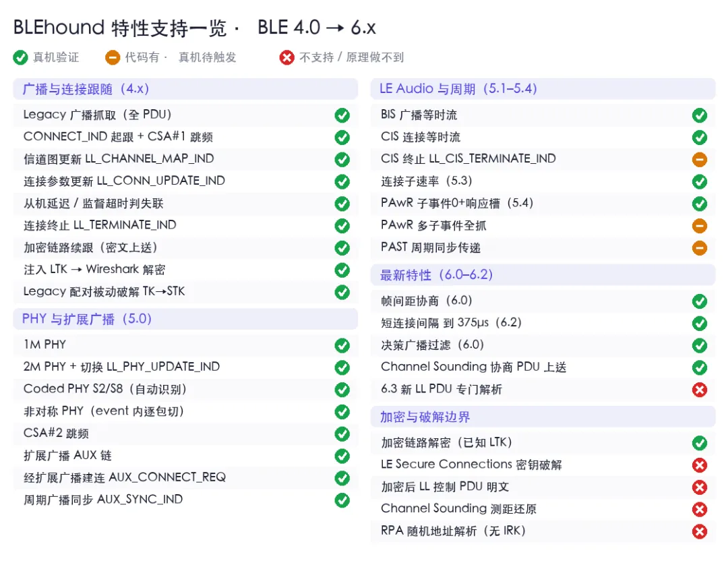Image resolution: width=728 pixels, height=567 pixels.
Task: Click orange pending icon for CIS 终止 LL_CIS_TERMINATE_IND
Action: [699, 159]
